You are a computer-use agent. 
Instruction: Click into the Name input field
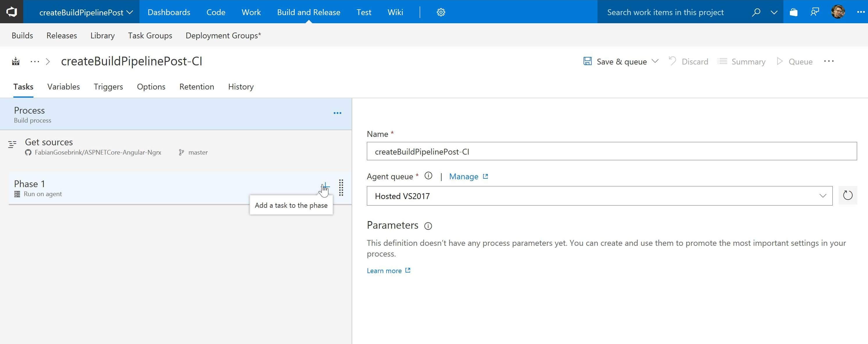click(x=611, y=151)
